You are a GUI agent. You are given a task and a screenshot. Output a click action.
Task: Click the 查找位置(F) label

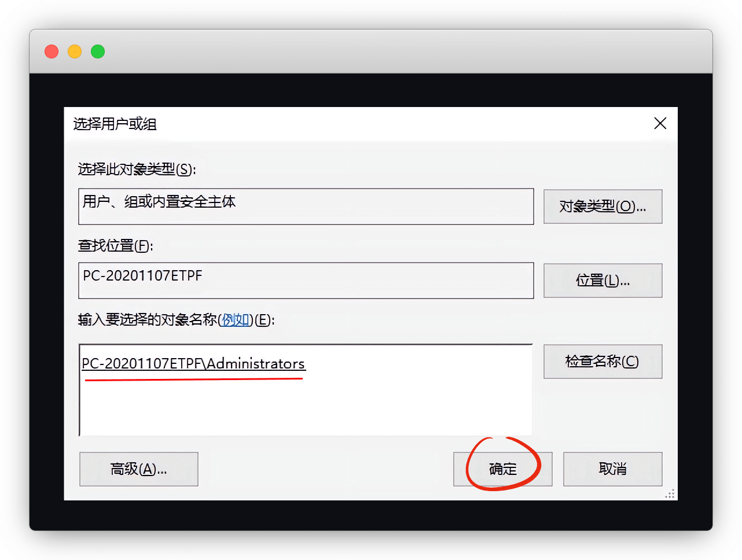[x=115, y=246]
